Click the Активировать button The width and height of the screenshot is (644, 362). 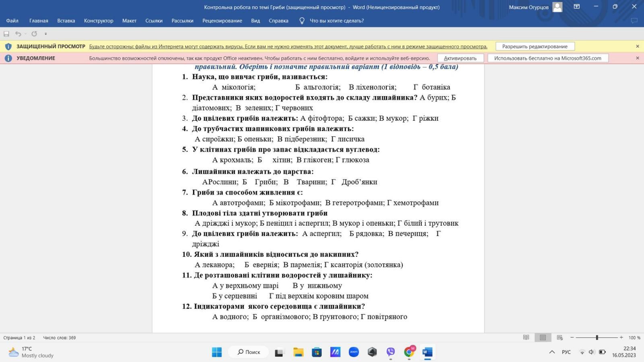(x=460, y=58)
